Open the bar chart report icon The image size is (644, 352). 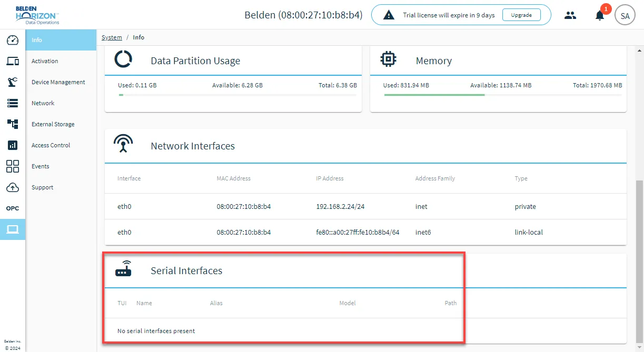pos(13,145)
